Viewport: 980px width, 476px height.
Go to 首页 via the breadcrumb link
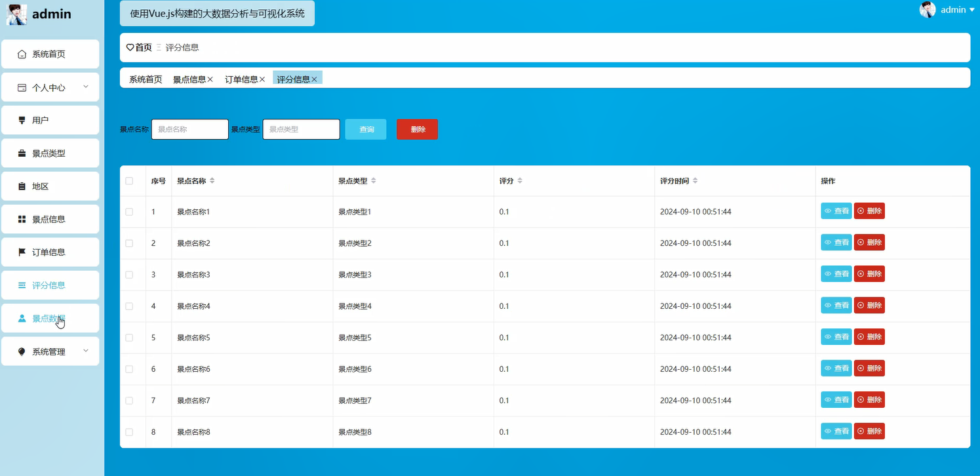(x=144, y=48)
